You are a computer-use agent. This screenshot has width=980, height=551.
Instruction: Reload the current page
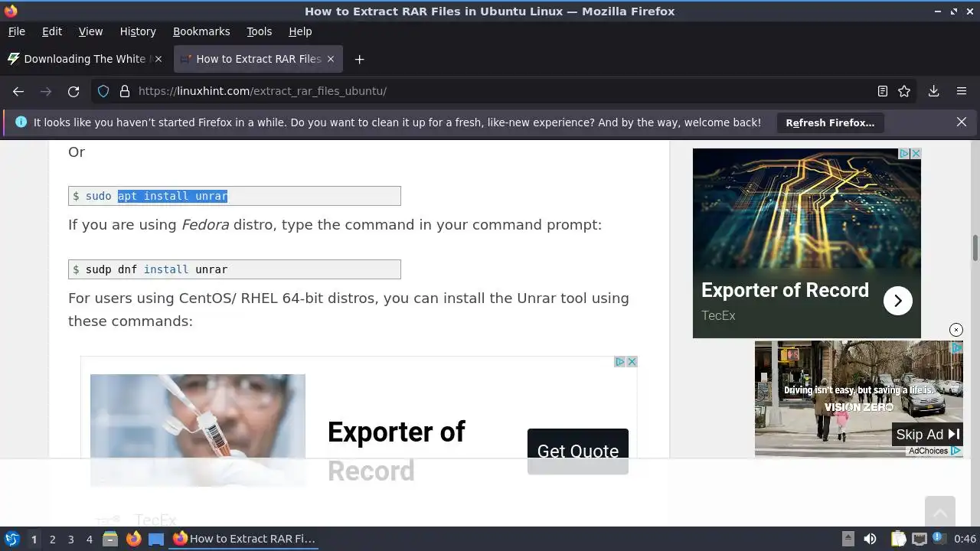click(x=73, y=91)
